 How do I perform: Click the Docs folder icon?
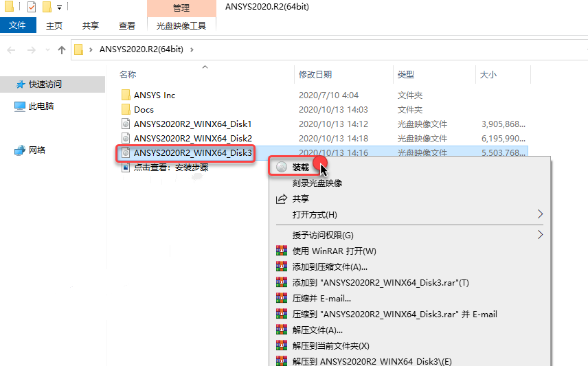pyautogui.click(x=126, y=109)
